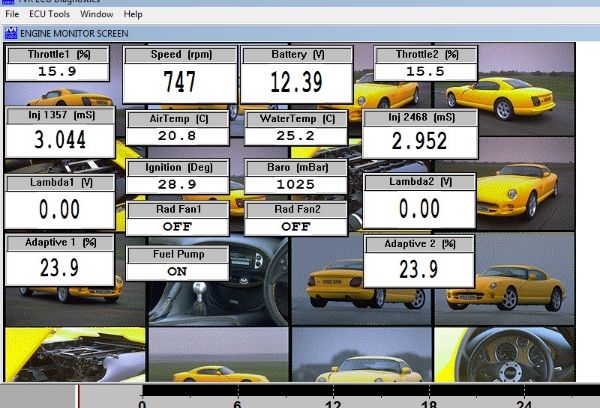This screenshot has height=408, width=600.
Task: Open the ECU Tools menu
Action: tap(48, 15)
